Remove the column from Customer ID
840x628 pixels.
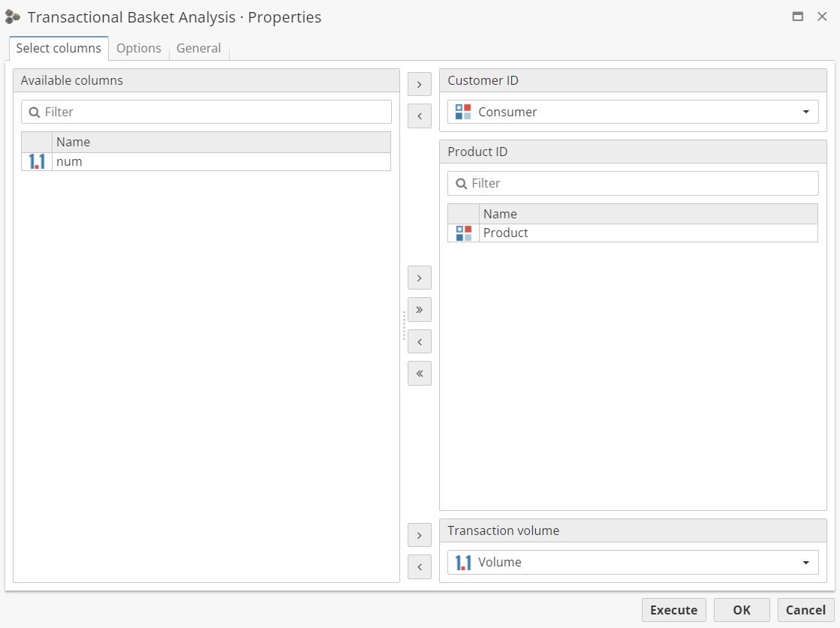point(419,116)
